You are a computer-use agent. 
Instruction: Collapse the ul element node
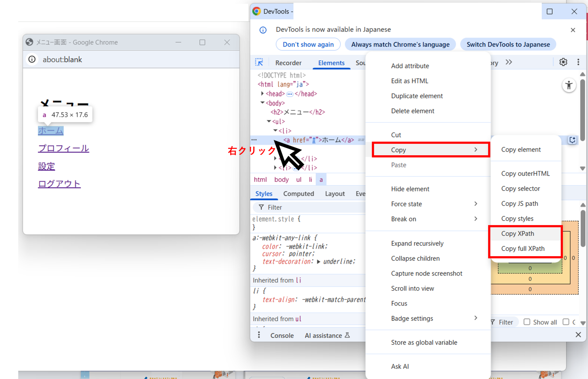(269, 121)
